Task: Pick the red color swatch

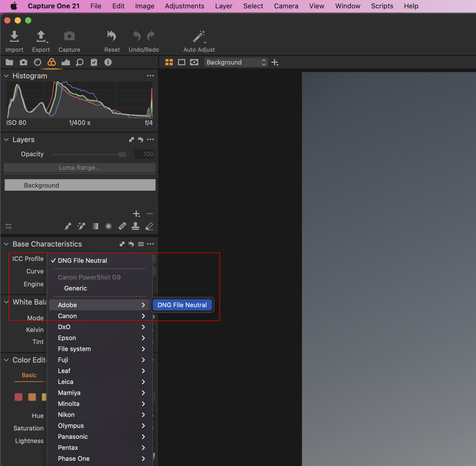Action: (x=19, y=397)
